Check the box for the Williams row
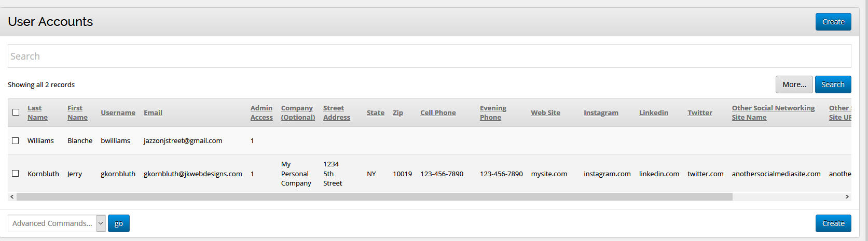868x241 pixels. [x=16, y=140]
